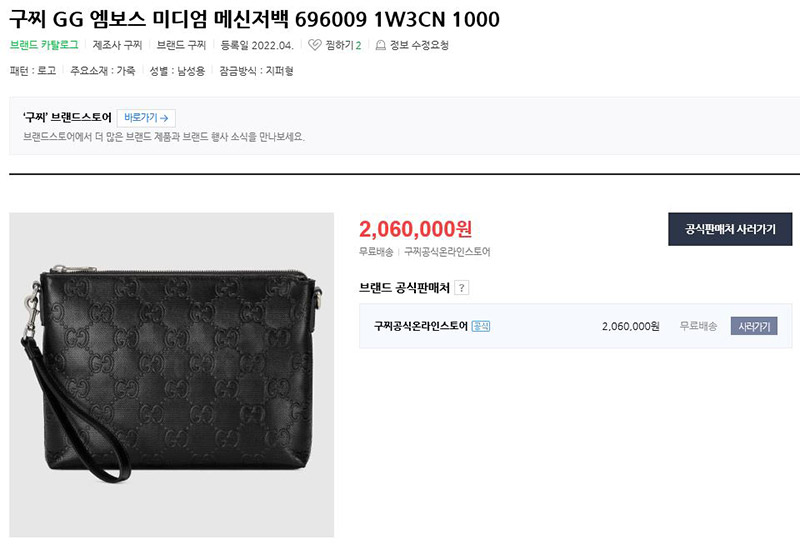Click the 사러가기 button in the seller row

point(754,326)
